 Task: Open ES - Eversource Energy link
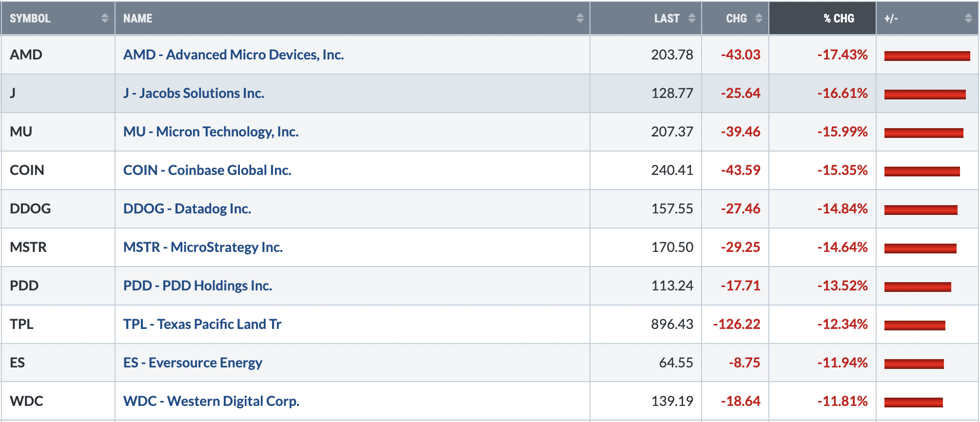pos(193,363)
